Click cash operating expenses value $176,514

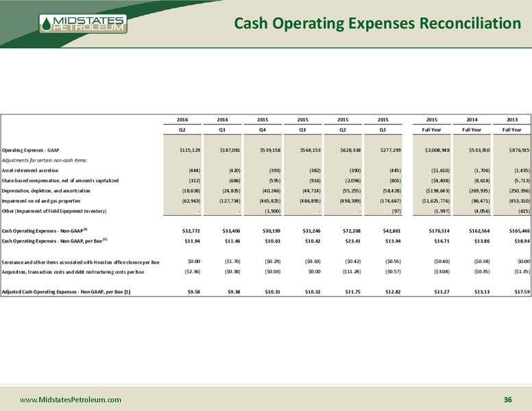439,231
